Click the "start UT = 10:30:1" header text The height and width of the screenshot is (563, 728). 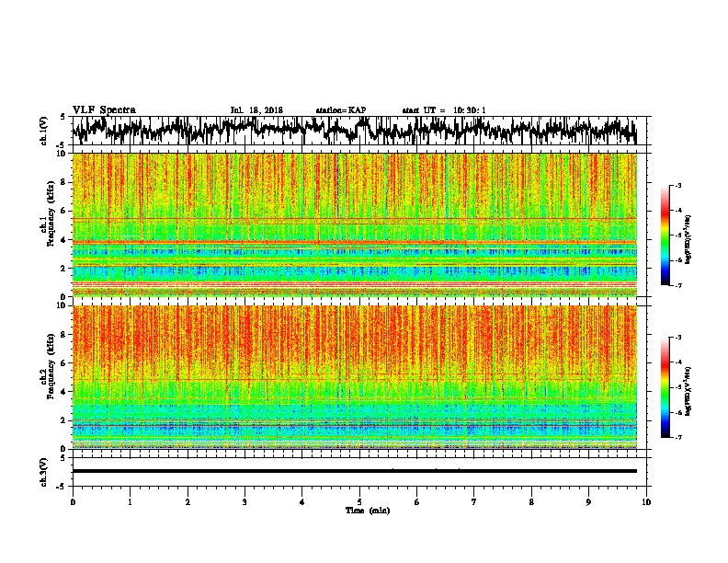pyautogui.click(x=444, y=110)
